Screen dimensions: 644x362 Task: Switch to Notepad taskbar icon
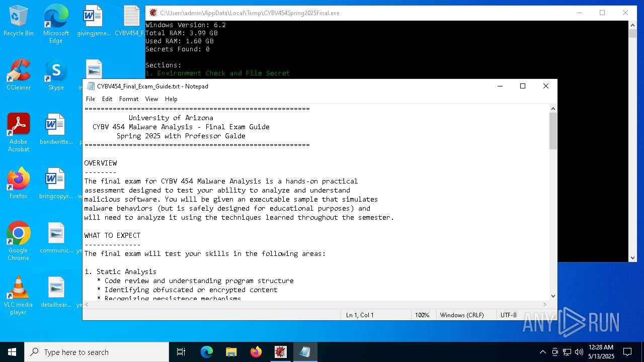click(305, 352)
